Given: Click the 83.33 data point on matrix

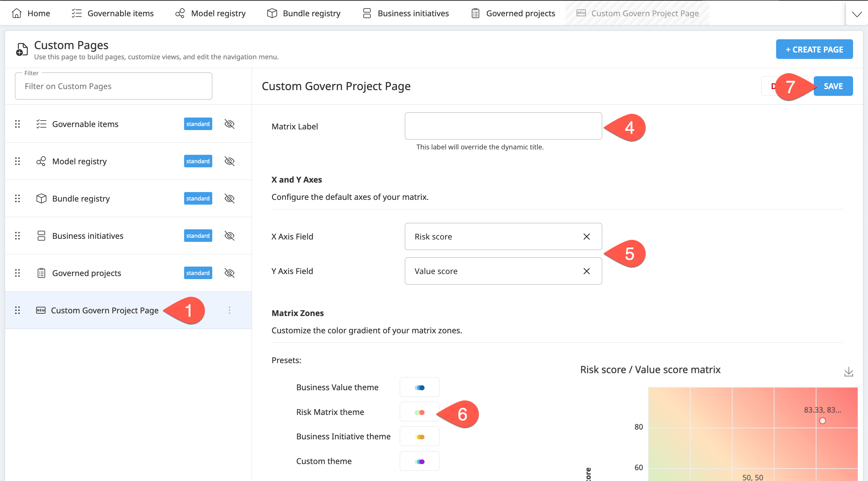Looking at the screenshot, I should point(823,421).
